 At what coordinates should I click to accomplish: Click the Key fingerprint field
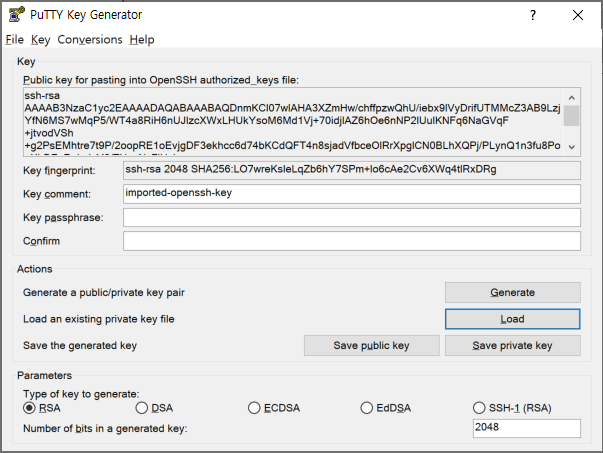click(351, 170)
